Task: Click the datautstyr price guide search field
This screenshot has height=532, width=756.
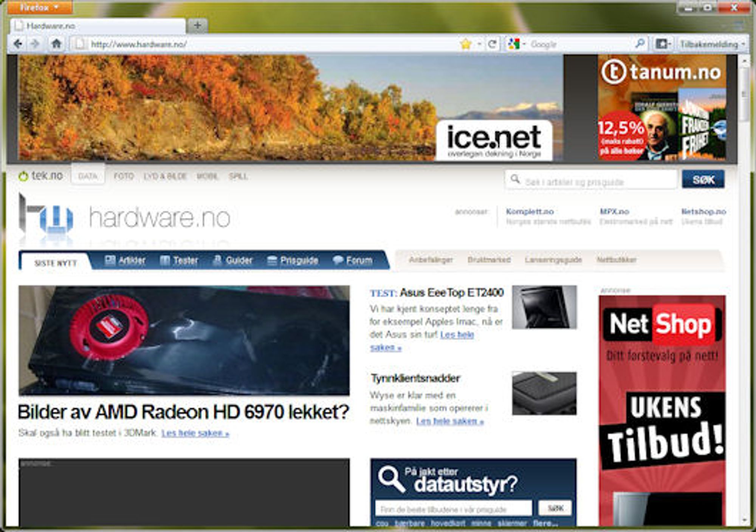Action: point(454,509)
